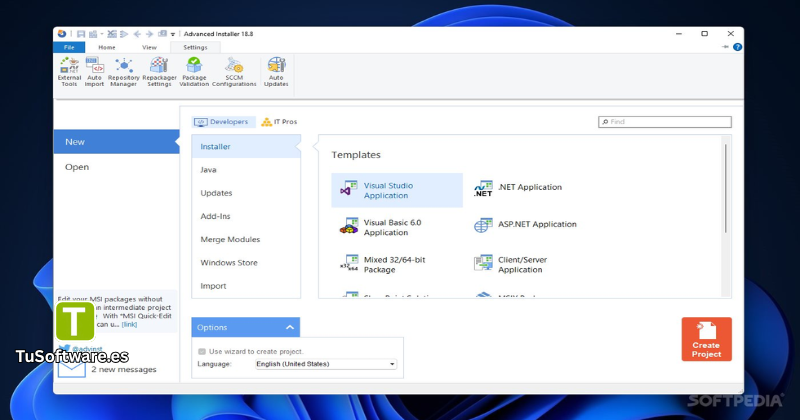Choose the Java category
Screen dimensions: 800x420
(x=246, y=170)
